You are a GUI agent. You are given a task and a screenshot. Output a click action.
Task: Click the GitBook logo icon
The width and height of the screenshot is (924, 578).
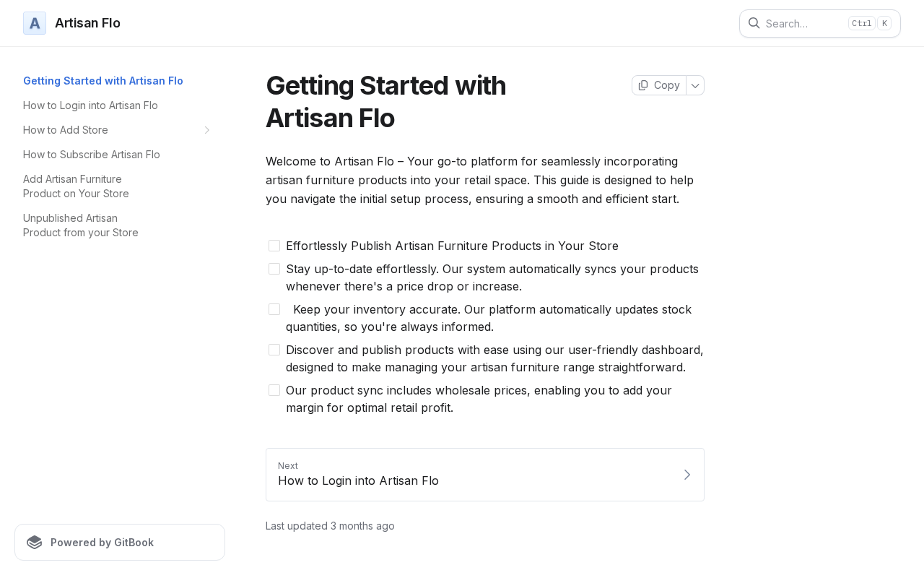tap(35, 543)
